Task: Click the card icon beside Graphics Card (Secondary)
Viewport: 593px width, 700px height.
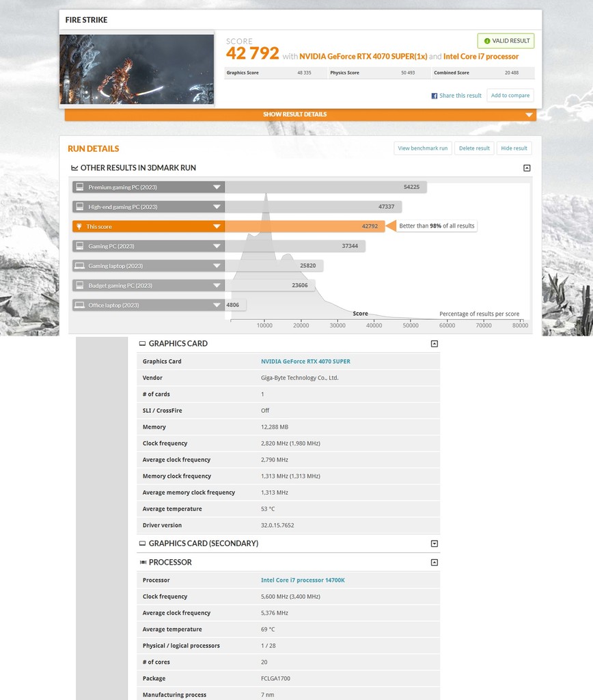Action: coord(142,543)
